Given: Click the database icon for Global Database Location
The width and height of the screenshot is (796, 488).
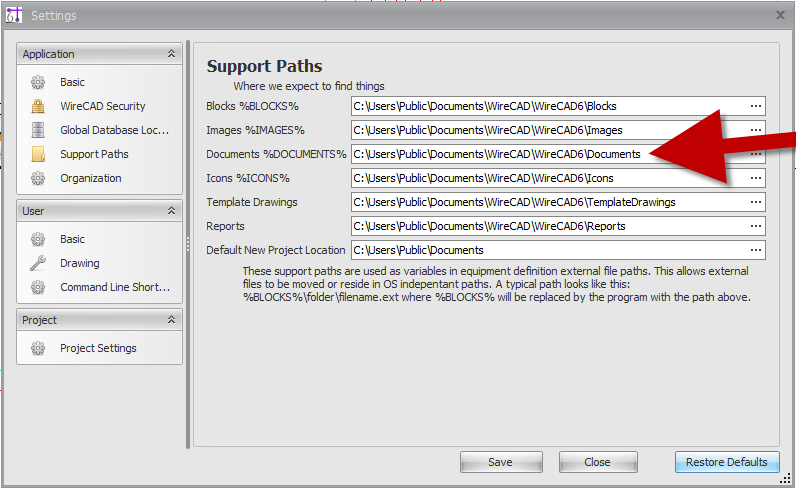Looking at the screenshot, I should (x=38, y=130).
